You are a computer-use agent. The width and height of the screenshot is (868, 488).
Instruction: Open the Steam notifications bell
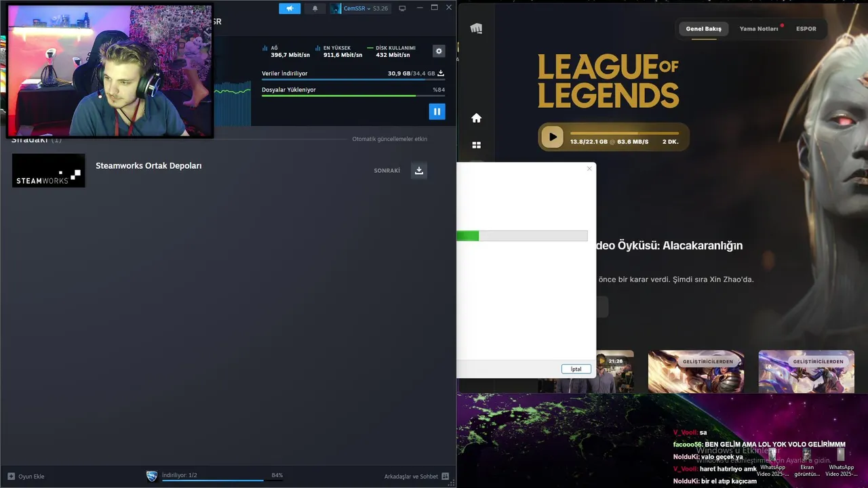[315, 8]
